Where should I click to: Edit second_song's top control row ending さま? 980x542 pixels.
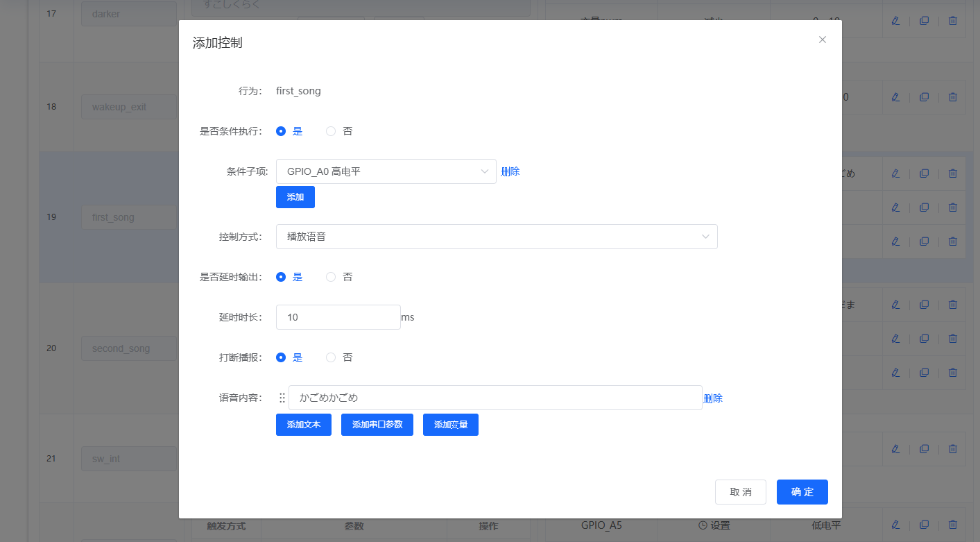(895, 305)
